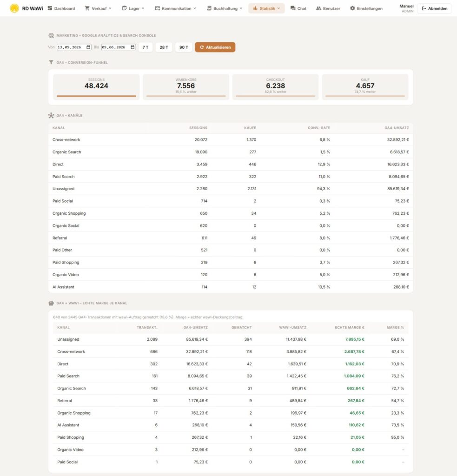Open Einstellungen in the navigation
Screen dimensions: 457x476
coord(366,8)
